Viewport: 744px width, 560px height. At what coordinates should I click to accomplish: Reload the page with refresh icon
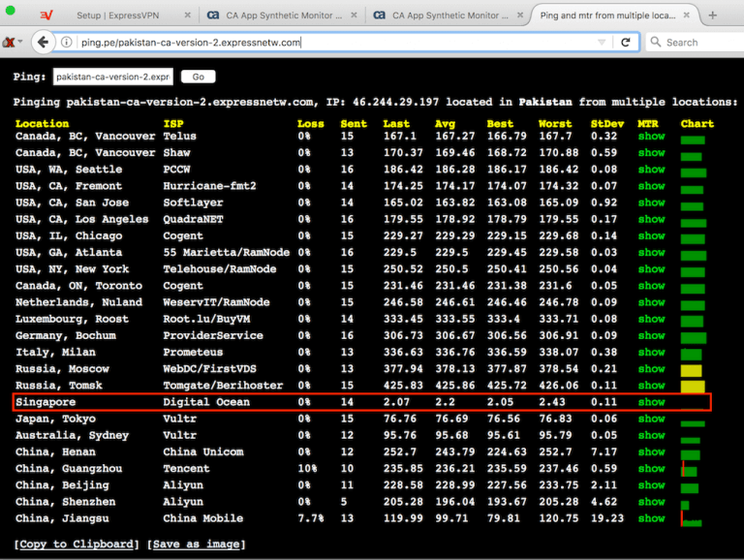(626, 43)
